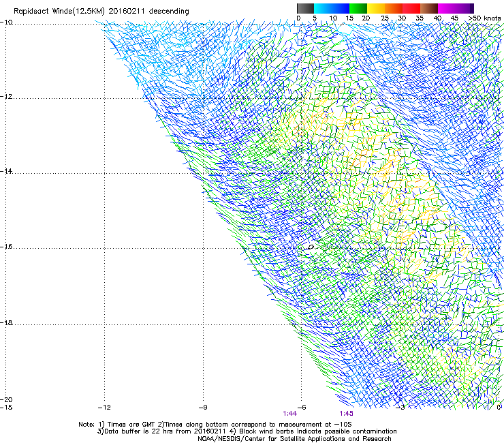This screenshot has width=504, height=443.
Task: Click the longitude label '-15' on the bottom axis
Action: pos(6,408)
